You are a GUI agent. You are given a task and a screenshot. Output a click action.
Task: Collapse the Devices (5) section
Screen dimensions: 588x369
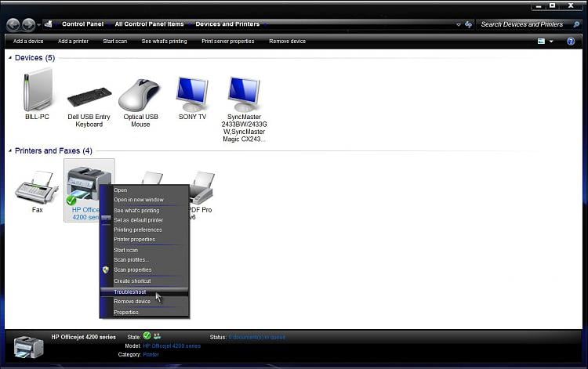coord(10,58)
